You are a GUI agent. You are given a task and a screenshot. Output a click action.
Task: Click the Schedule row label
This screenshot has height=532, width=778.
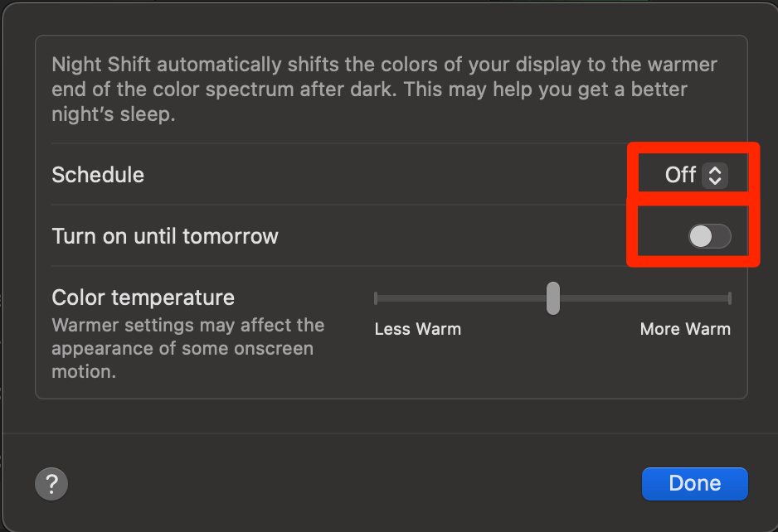pos(98,175)
